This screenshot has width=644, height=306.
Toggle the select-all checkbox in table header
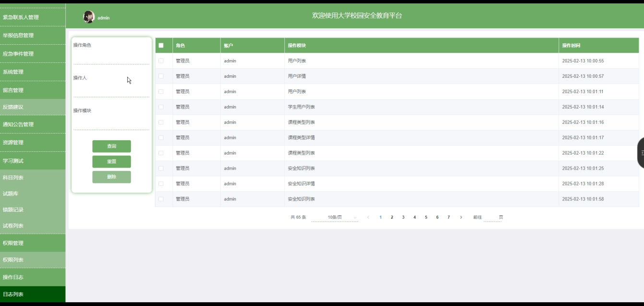(161, 46)
